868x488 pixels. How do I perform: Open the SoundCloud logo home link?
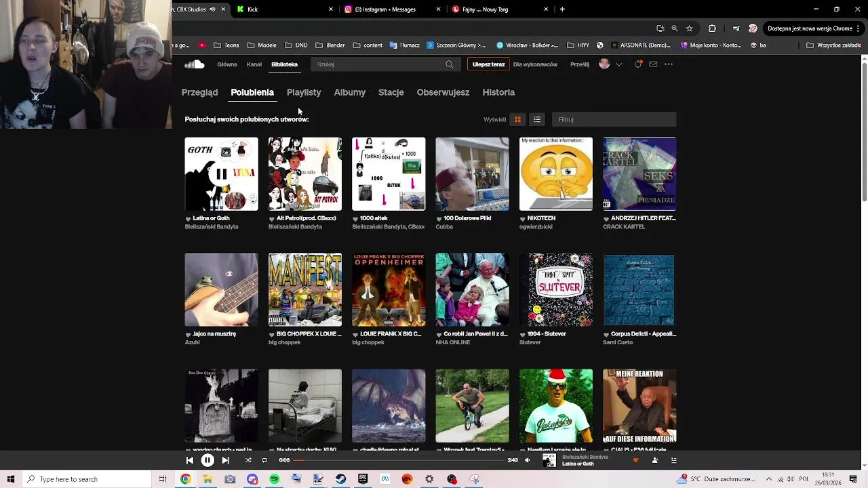[195, 64]
